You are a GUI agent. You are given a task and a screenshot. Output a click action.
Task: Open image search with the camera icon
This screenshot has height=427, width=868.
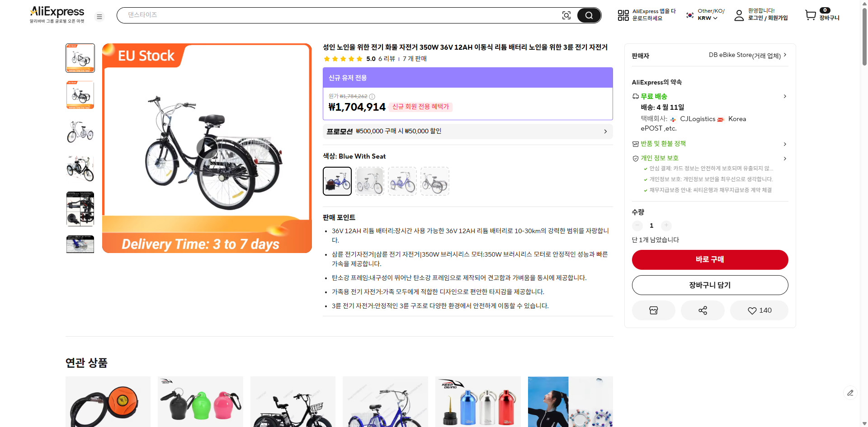tap(566, 15)
